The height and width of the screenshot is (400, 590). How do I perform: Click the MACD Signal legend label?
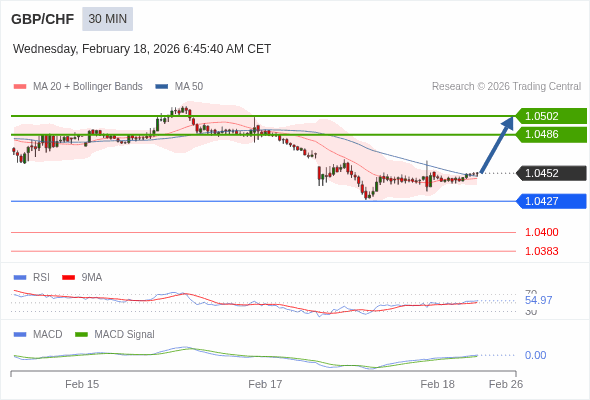125,335
